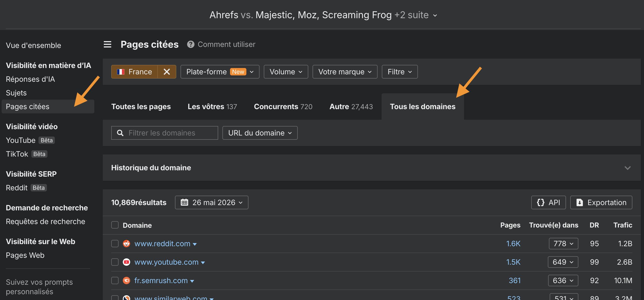The height and width of the screenshot is (300, 644).
Task: Click the API braces icon
Action: (x=541, y=202)
